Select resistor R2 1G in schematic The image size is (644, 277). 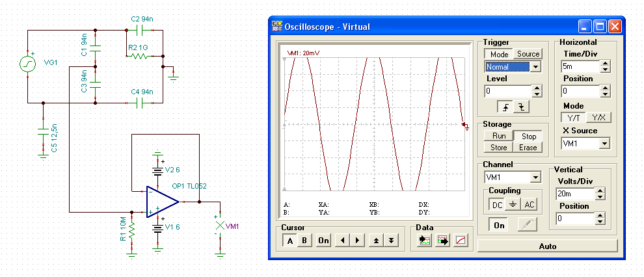pos(139,55)
